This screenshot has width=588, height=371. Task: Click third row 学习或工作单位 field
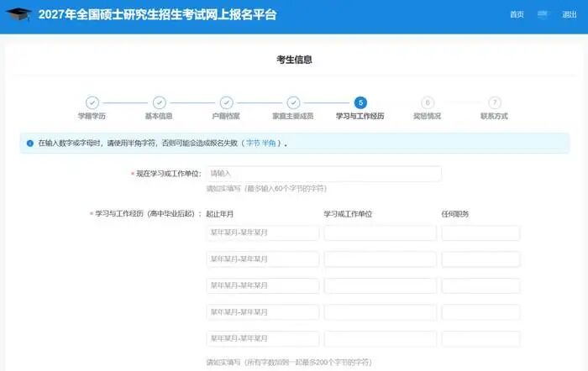380,285
